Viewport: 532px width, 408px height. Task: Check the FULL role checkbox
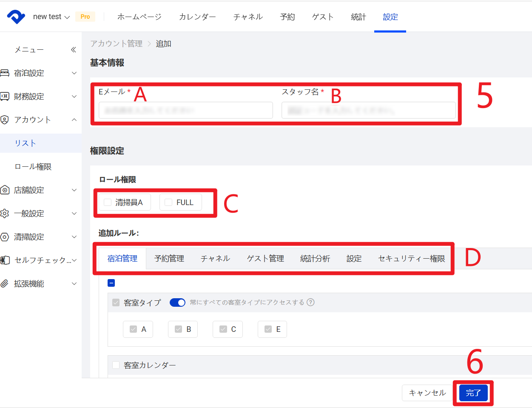[168, 203]
